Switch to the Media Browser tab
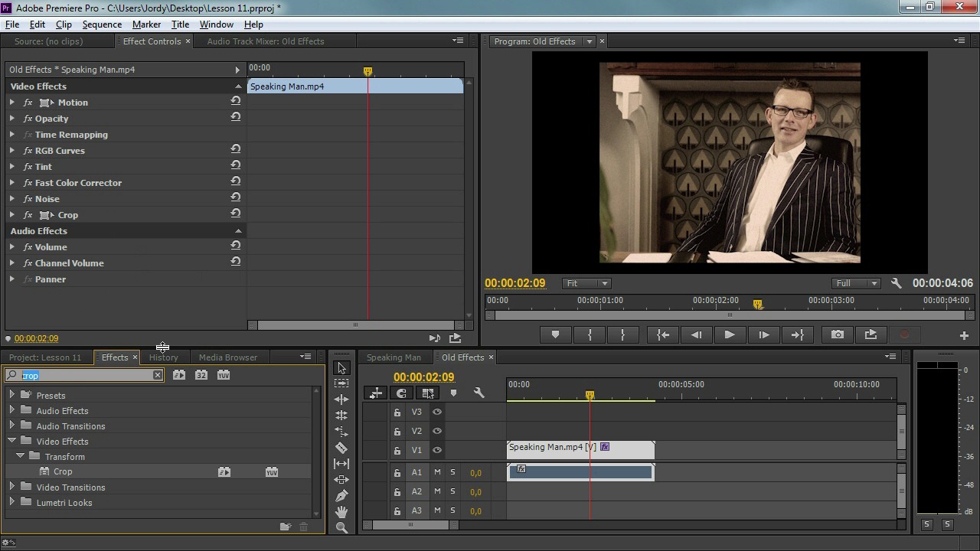980x551 pixels. tap(227, 357)
